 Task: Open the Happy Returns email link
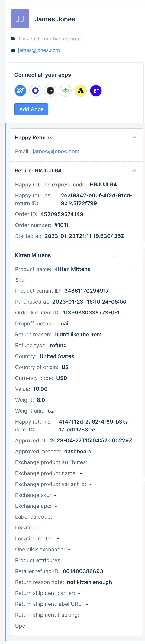pyautogui.click(x=56, y=151)
